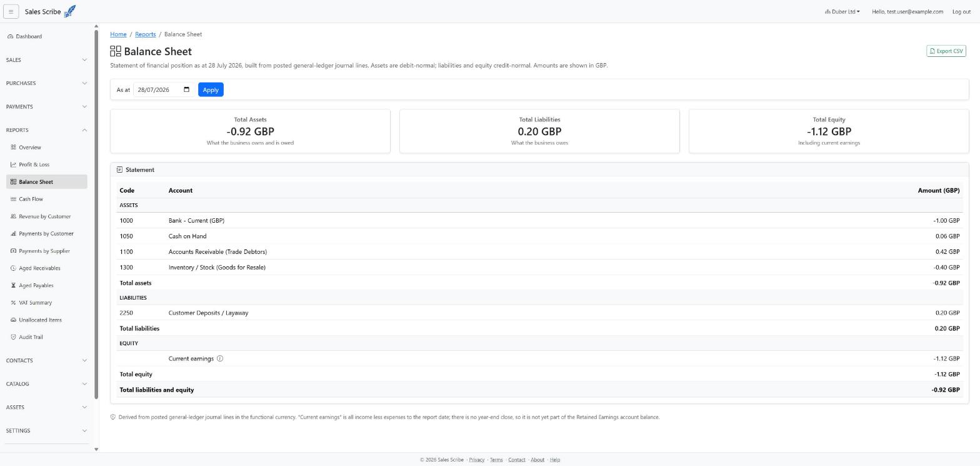980x466 pixels.
Task: Open the Help footer link
Action: [x=555, y=460]
